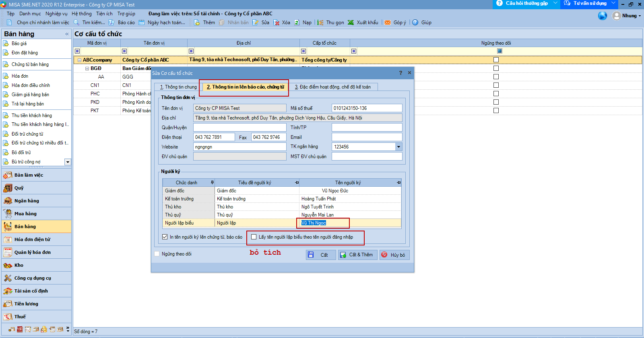
Task: Click the down arrow beside Bù trừ công nợ
Action: [68, 162]
